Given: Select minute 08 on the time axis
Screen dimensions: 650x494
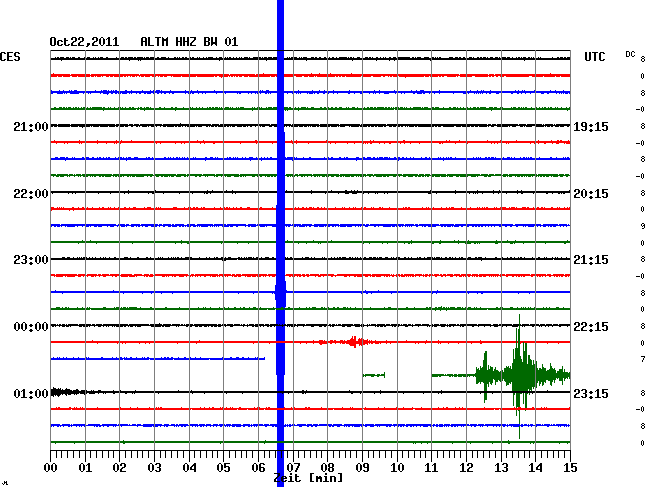Looking at the screenshot, I should (x=327, y=468).
